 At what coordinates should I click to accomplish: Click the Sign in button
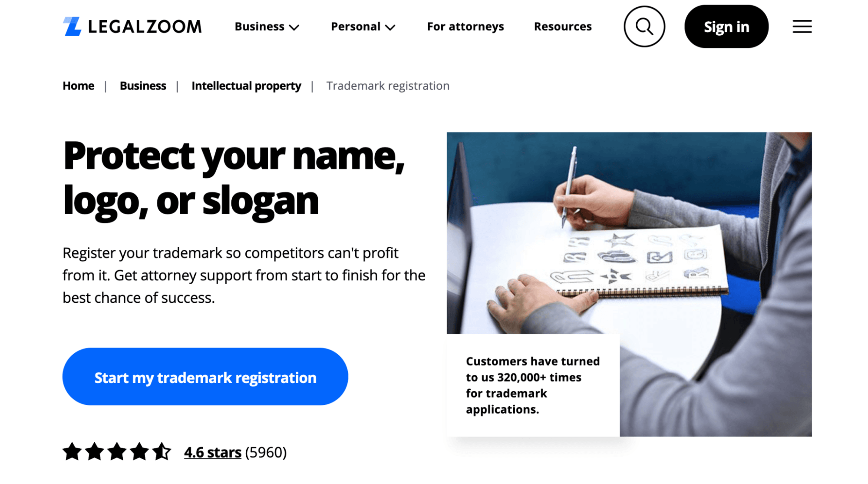(x=726, y=26)
